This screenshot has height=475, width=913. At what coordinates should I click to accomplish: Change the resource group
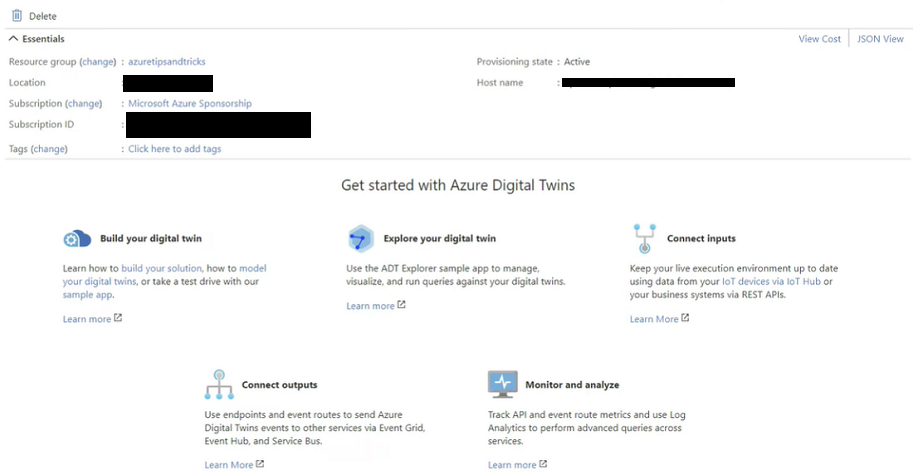click(x=98, y=62)
